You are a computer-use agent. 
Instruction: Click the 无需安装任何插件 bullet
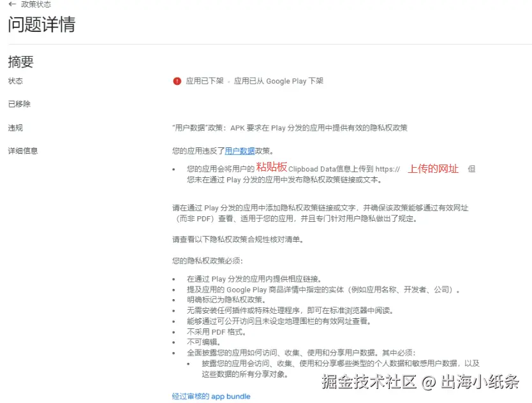tap(290, 311)
